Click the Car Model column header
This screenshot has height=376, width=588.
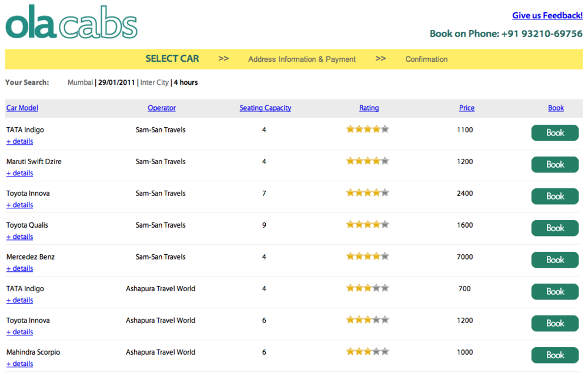point(22,108)
